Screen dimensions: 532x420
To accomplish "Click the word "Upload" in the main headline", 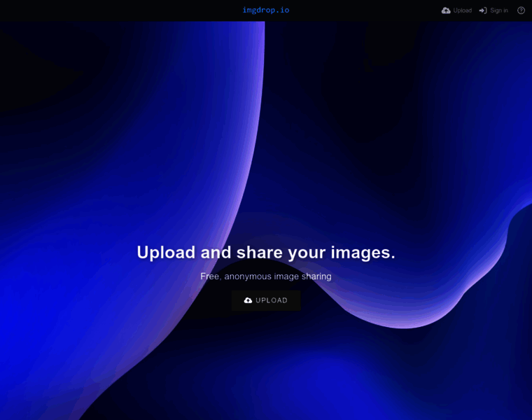I will tap(166, 253).
